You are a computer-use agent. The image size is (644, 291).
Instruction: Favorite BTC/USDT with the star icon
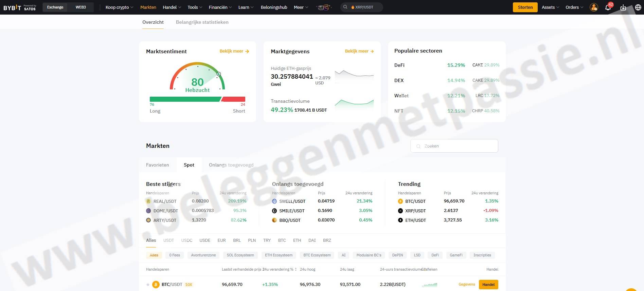pyautogui.click(x=148, y=285)
